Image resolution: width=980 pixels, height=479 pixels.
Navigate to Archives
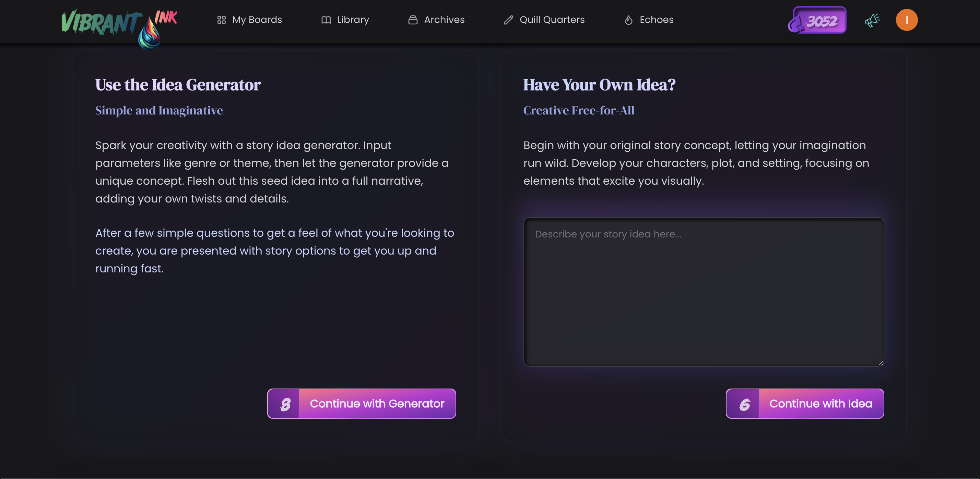click(444, 20)
